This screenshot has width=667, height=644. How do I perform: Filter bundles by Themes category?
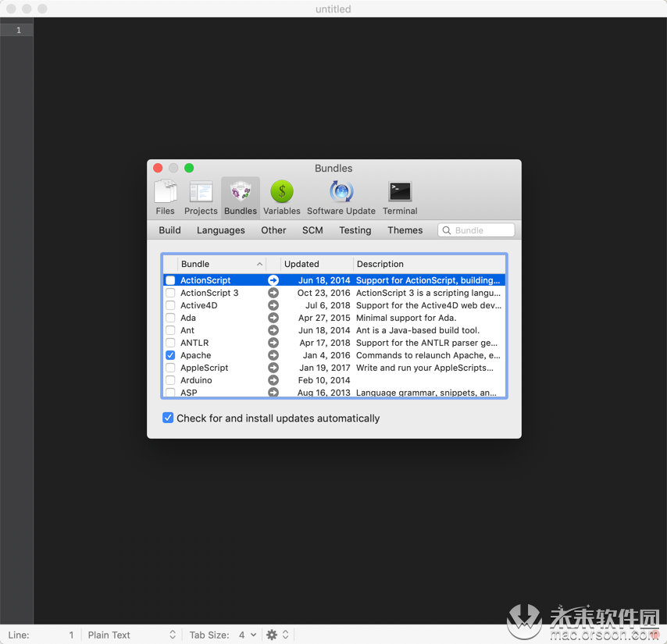(x=405, y=230)
